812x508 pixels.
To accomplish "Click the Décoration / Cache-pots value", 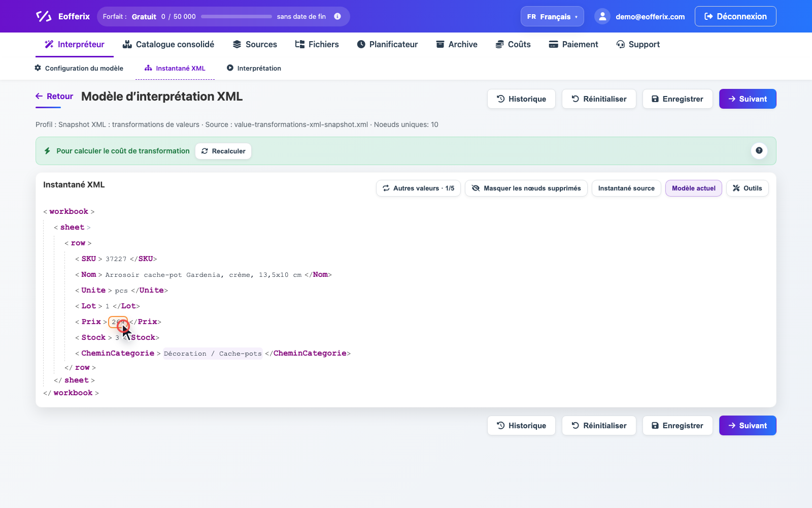I will click(213, 354).
